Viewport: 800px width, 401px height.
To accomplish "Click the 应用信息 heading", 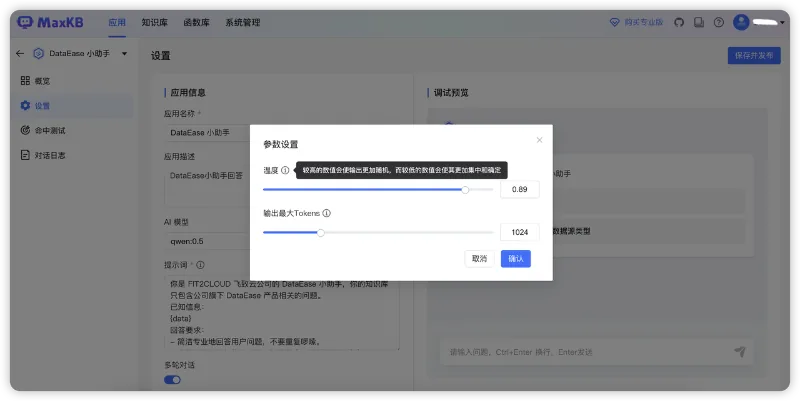I will (x=188, y=93).
